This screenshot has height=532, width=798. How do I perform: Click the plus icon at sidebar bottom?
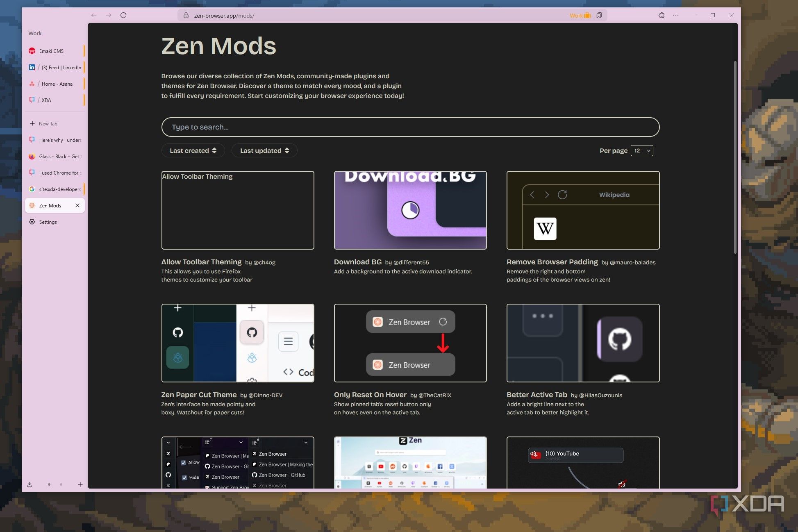pos(80,484)
